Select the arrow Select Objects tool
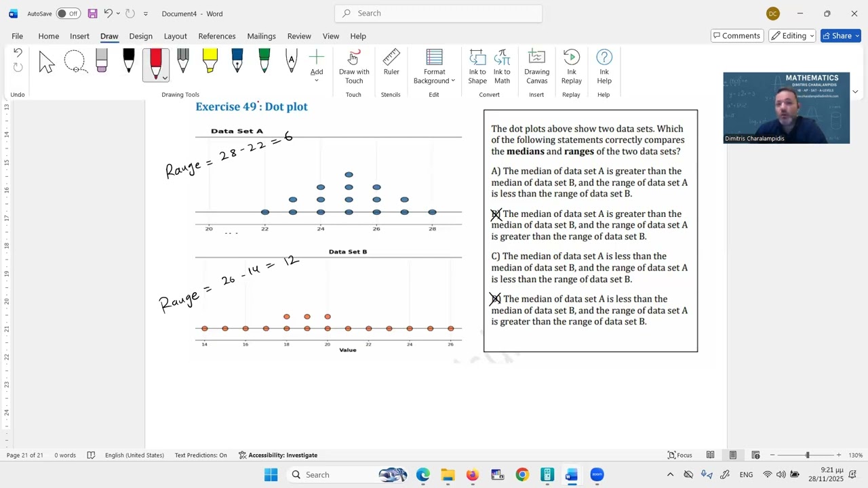Image resolution: width=868 pixels, height=488 pixels. [x=47, y=62]
